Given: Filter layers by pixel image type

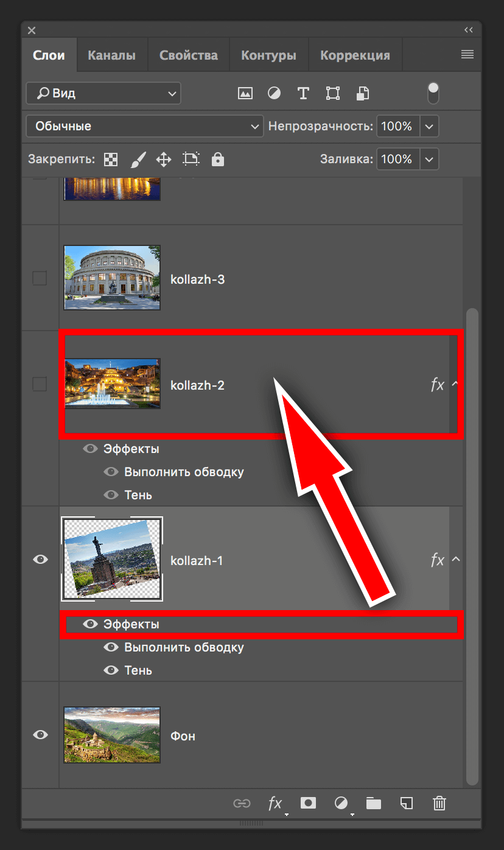Looking at the screenshot, I should click(x=245, y=93).
